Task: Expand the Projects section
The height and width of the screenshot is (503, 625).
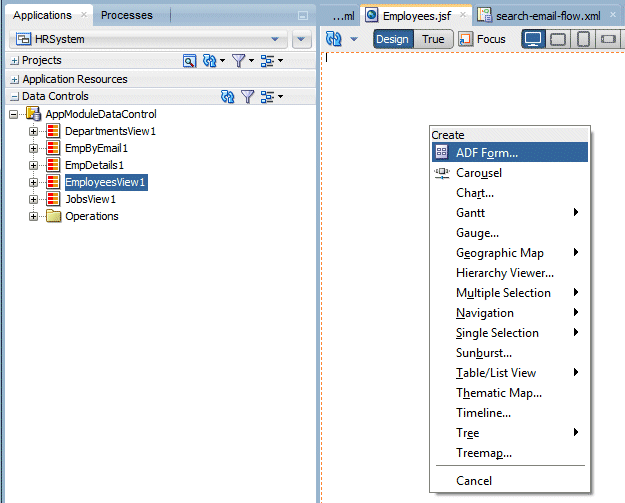Action: pyautogui.click(x=14, y=61)
